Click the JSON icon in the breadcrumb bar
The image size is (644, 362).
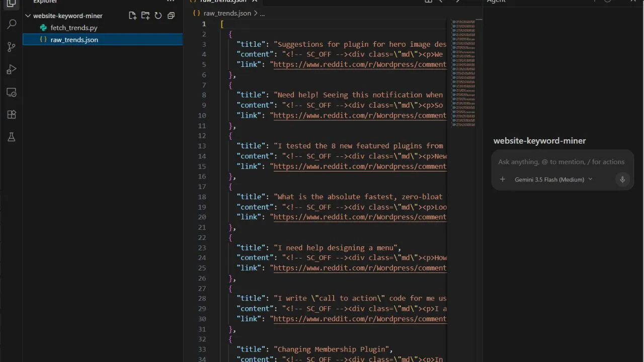197,13
